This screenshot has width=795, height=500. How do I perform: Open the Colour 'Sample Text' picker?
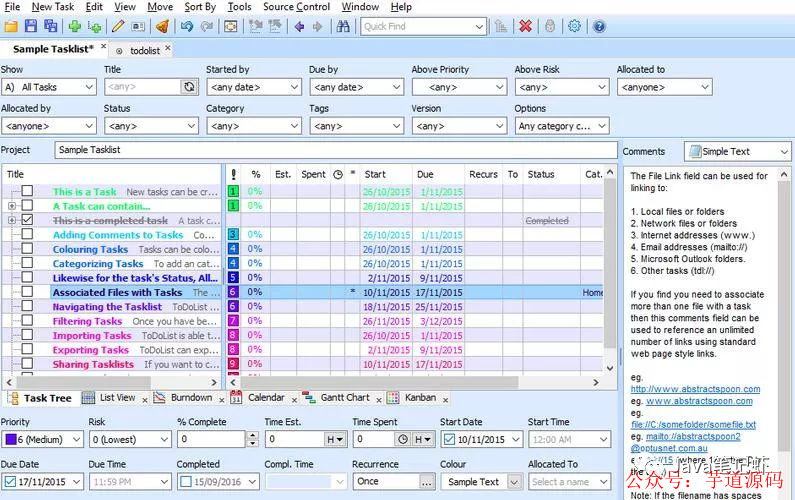(515, 482)
